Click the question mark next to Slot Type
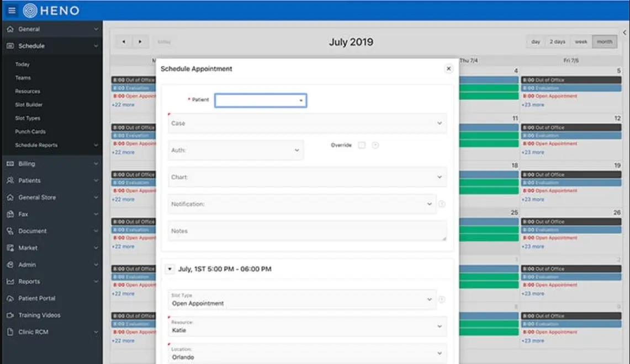Image resolution: width=630 pixels, height=364 pixels. click(x=442, y=299)
